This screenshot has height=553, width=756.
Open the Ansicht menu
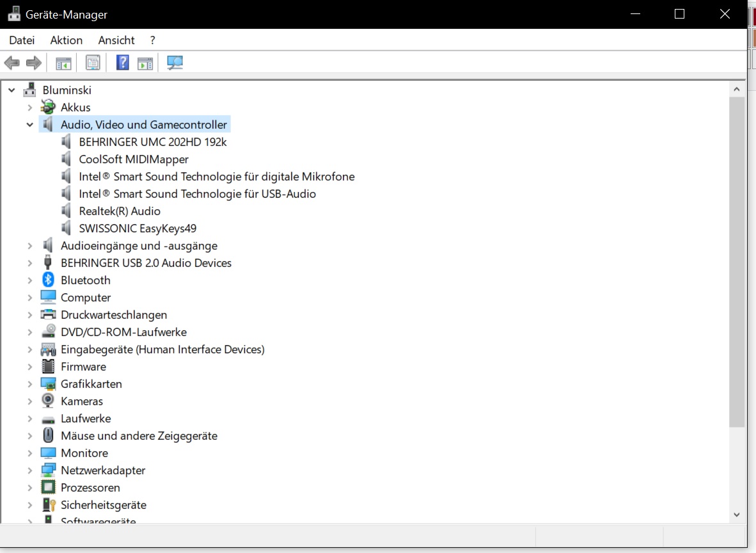point(116,40)
